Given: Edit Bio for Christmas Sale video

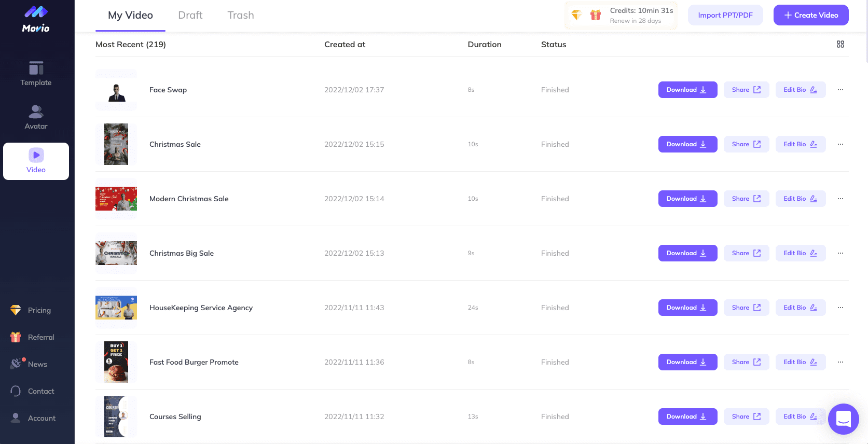Looking at the screenshot, I should pos(801,144).
